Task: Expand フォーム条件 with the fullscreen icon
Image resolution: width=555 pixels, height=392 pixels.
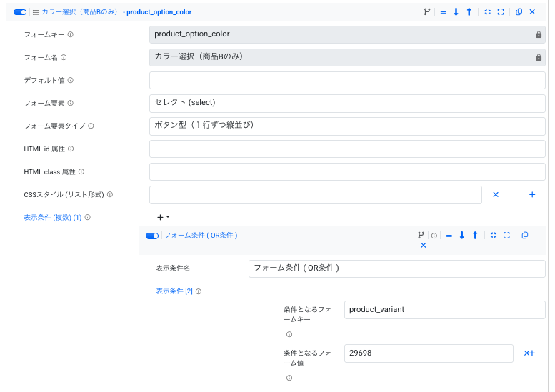Action: click(x=506, y=235)
